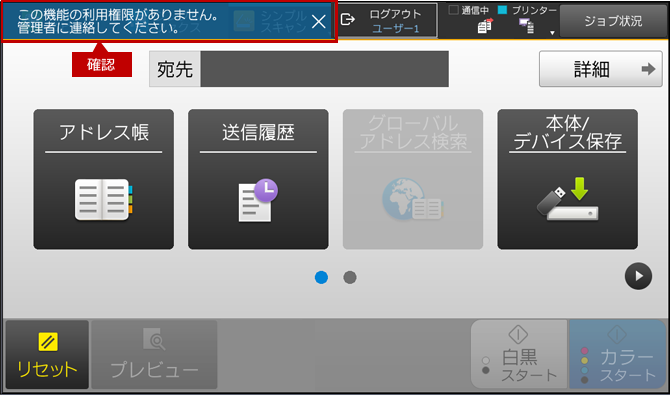Close the permission error message banner
Image resolution: width=670 pixels, height=396 pixels.
(x=318, y=21)
